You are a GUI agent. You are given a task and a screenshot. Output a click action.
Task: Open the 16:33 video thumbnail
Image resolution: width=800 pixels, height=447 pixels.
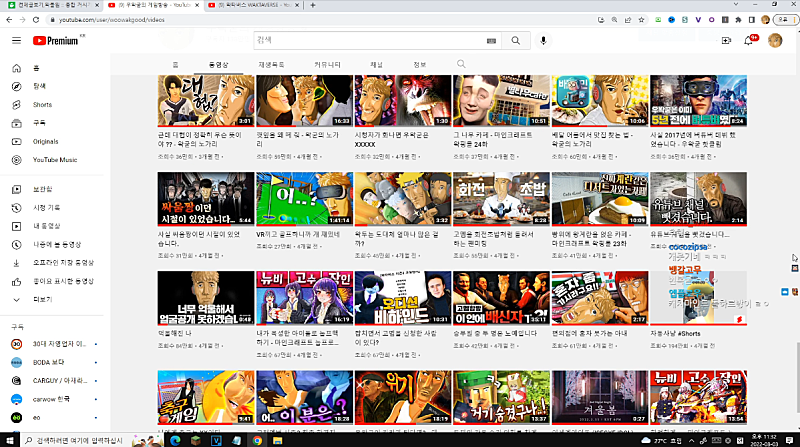pyautogui.click(x=304, y=101)
